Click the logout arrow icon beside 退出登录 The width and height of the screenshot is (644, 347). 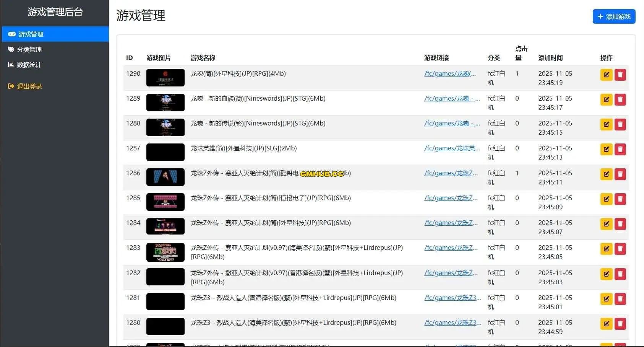coord(10,86)
